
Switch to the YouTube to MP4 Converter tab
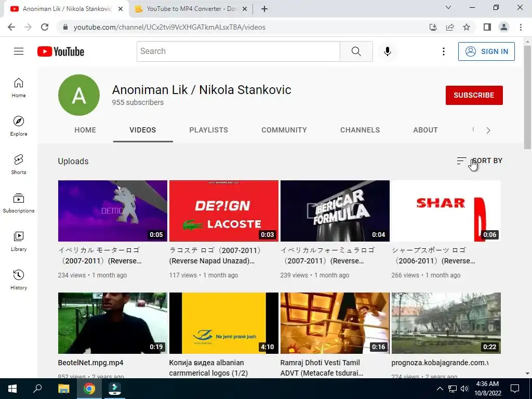[x=191, y=9]
